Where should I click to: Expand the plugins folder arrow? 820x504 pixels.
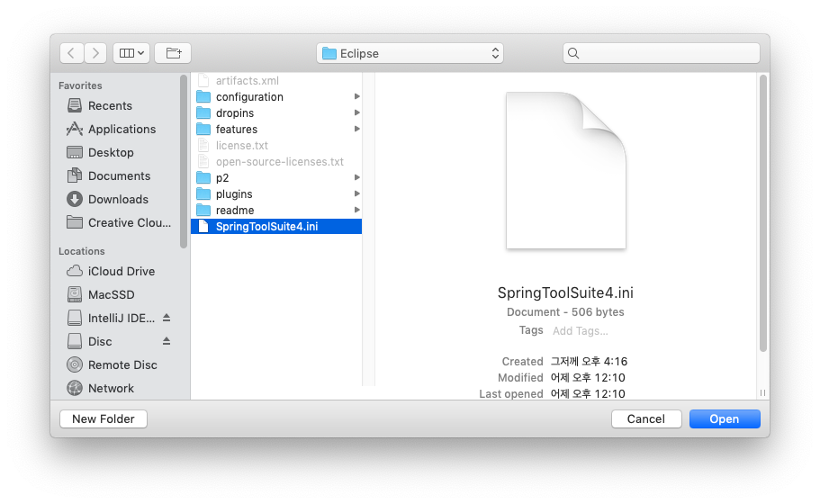pyautogui.click(x=356, y=193)
